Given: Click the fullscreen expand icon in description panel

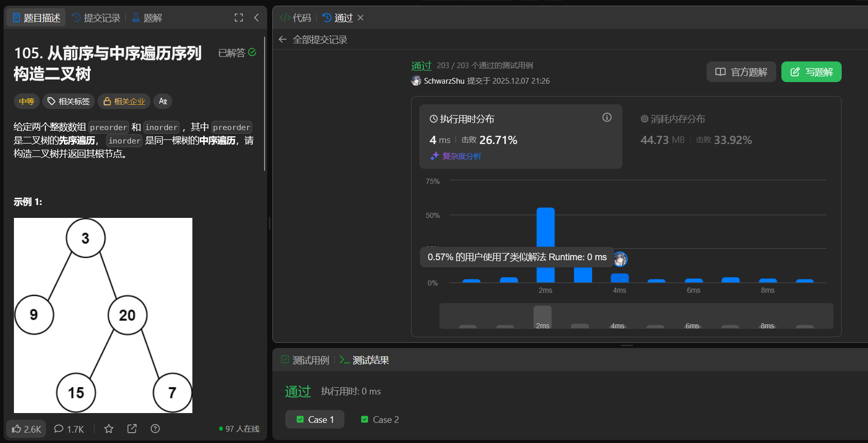Looking at the screenshot, I should (239, 18).
